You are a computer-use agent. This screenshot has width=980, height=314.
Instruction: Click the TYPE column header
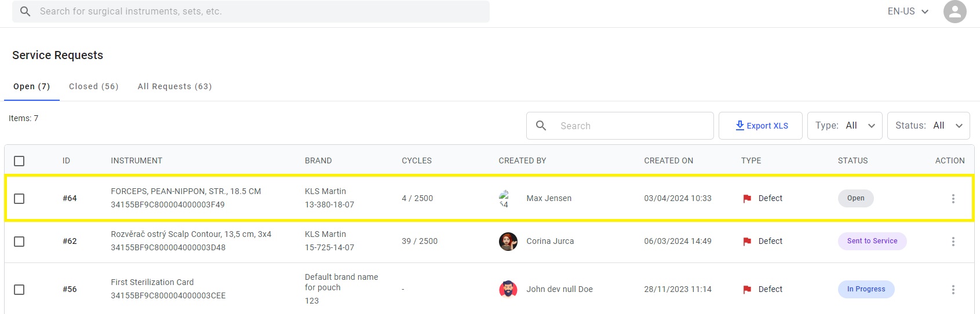751,160
